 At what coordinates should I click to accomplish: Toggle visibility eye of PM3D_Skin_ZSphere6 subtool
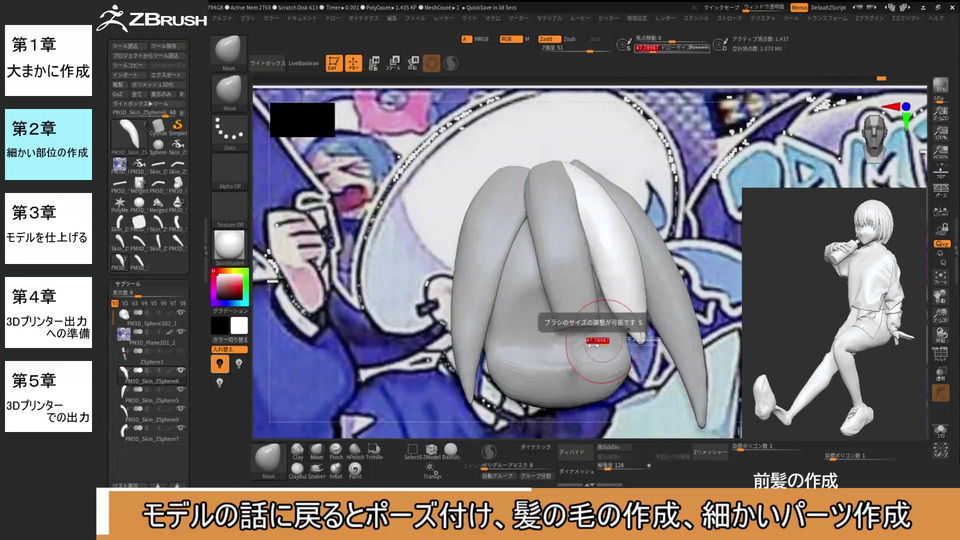click(x=181, y=370)
